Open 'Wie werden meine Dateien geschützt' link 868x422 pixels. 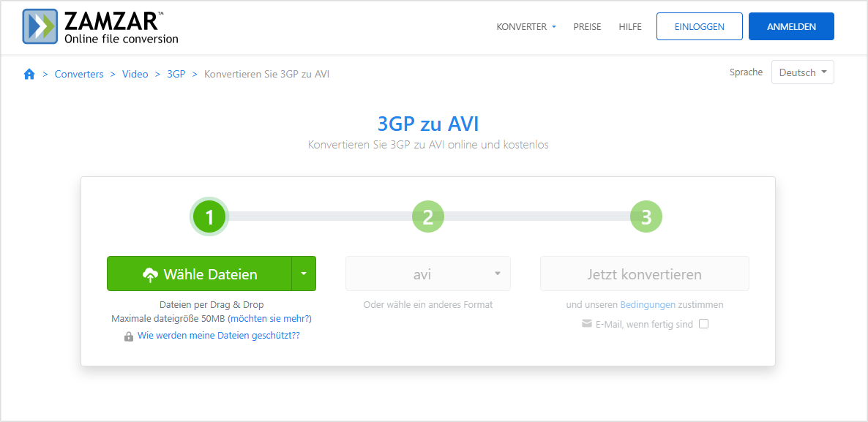[219, 335]
